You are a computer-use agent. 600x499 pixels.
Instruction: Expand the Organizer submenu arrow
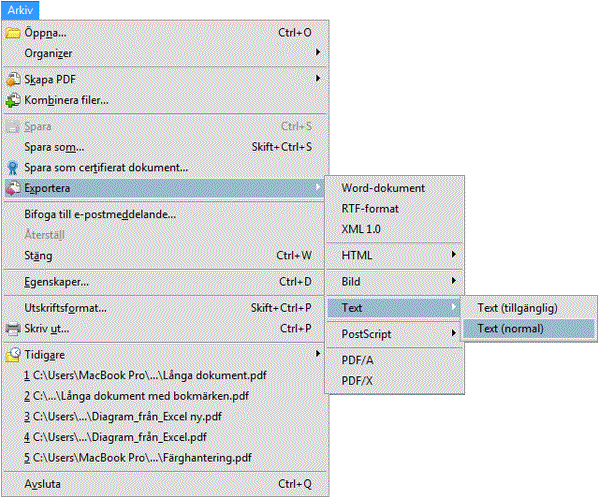pos(318,53)
